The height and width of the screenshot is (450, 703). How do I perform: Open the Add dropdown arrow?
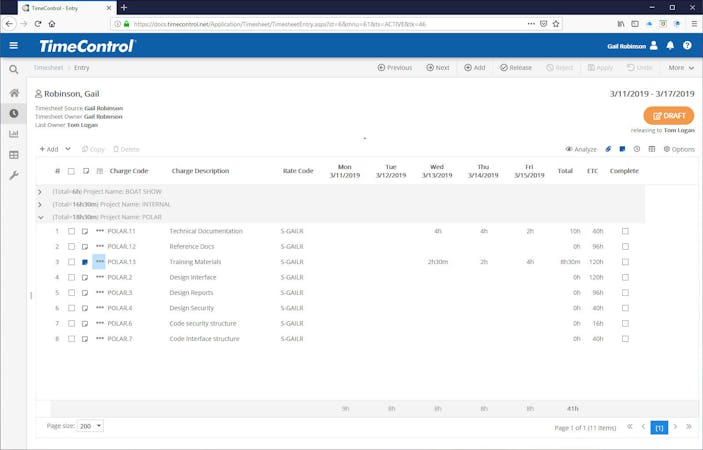68,149
